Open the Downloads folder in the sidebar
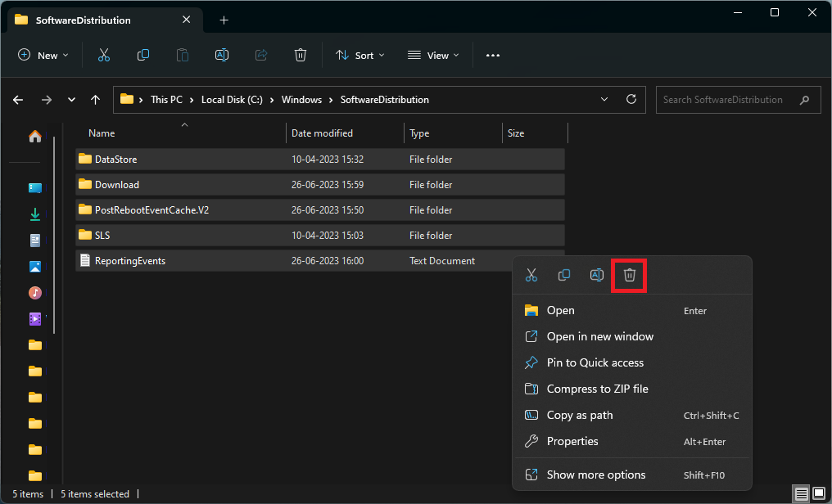The height and width of the screenshot is (504, 832). tap(34, 214)
